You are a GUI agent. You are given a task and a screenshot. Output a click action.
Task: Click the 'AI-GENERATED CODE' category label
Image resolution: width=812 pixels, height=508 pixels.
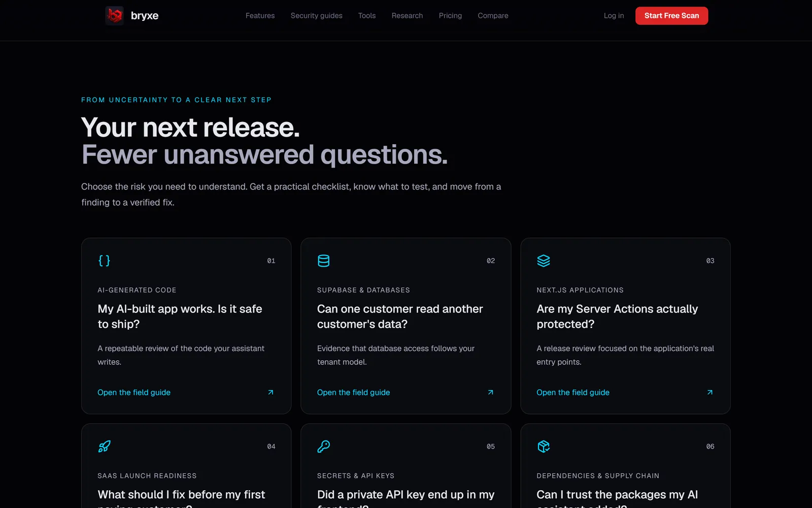coord(137,290)
